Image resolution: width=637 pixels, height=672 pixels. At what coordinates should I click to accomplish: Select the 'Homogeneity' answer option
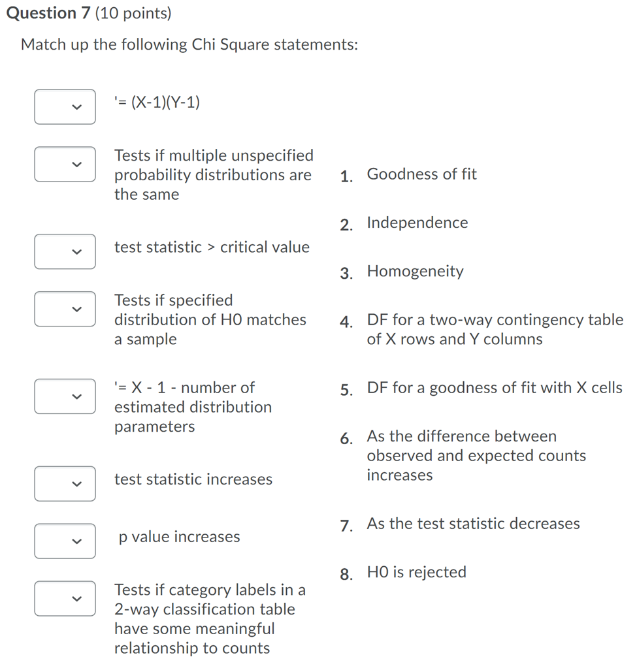click(x=415, y=270)
